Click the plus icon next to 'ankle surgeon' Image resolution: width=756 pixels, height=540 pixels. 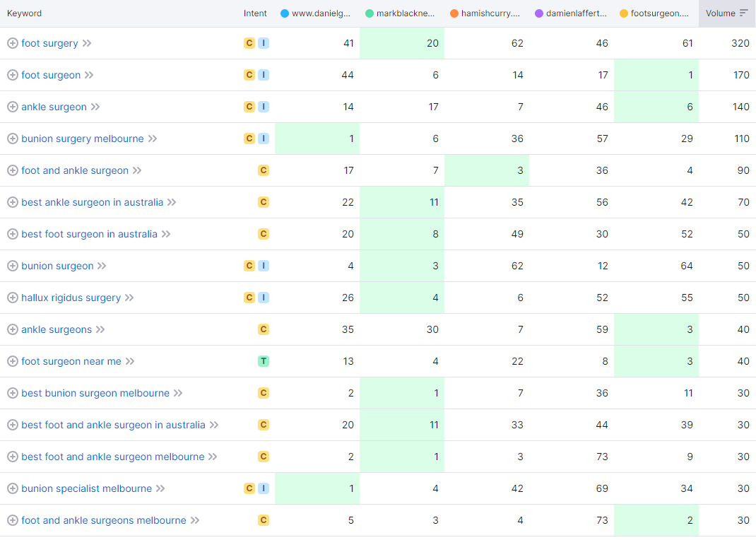pyautogui.click(x=12, y=107)
